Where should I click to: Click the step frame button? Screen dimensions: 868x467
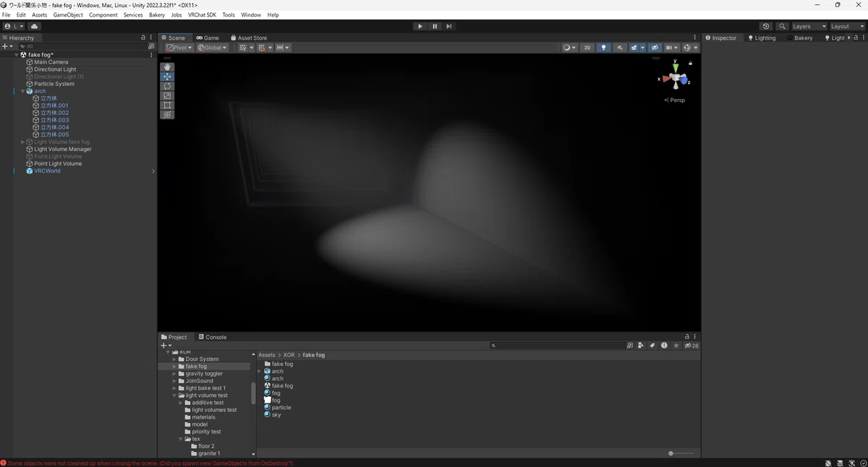point(448,26)
